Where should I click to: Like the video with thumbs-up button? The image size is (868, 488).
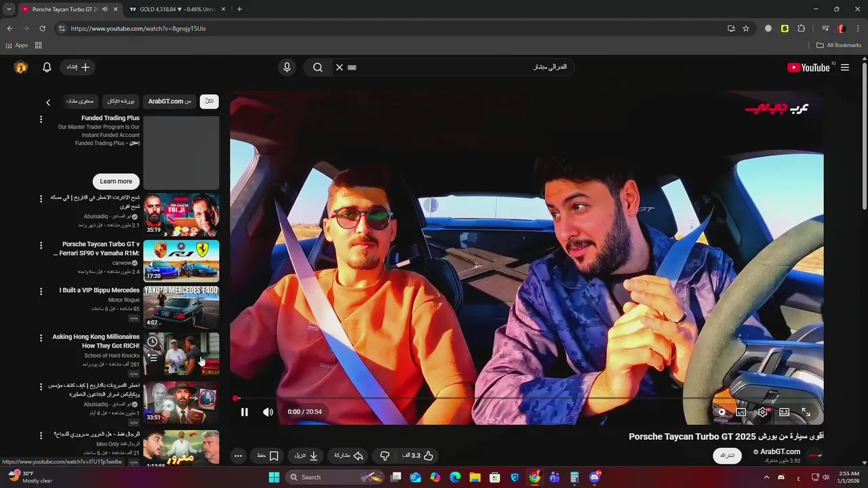coord(419,456)
